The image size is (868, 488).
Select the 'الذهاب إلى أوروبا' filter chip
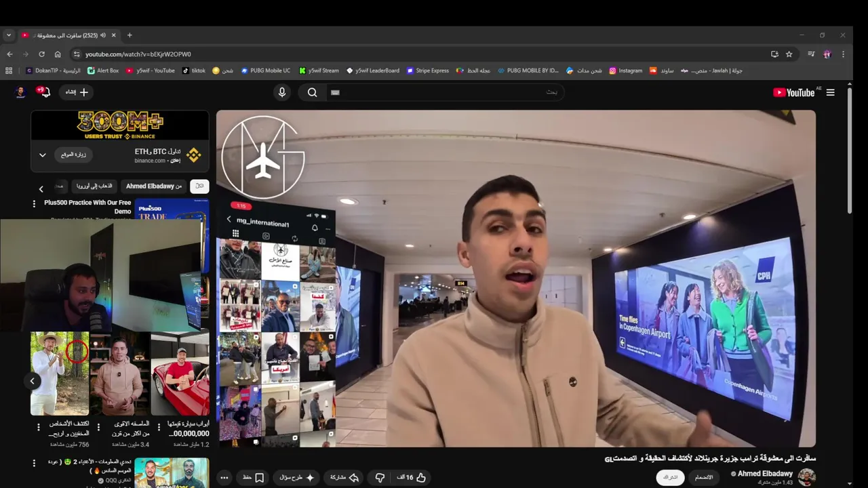94,186
